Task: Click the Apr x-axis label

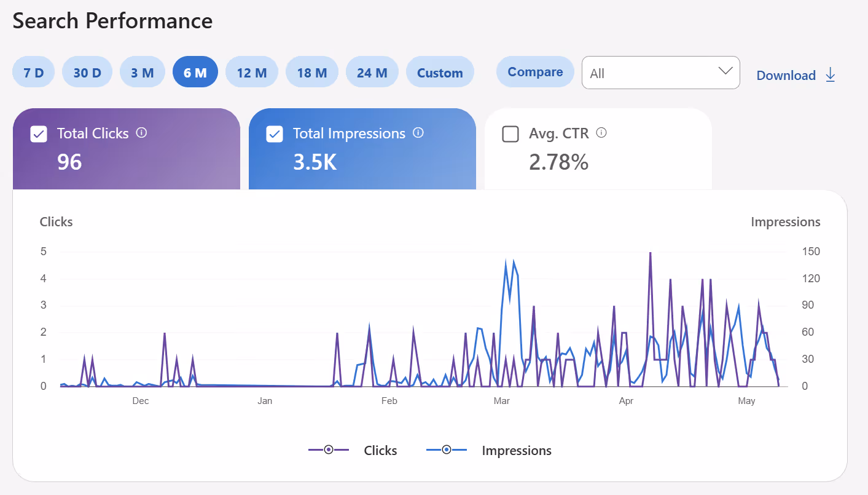Action: 626,401
